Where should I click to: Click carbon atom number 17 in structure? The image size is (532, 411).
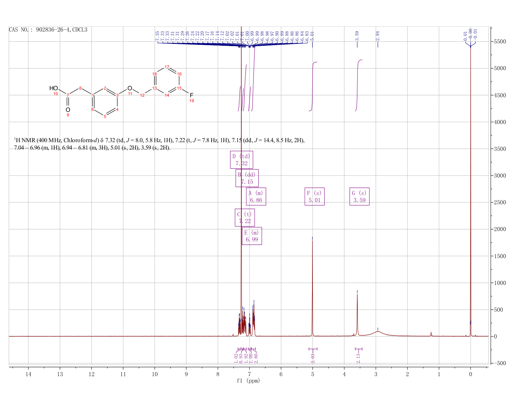pyautogui.click(x=167, y=67)
